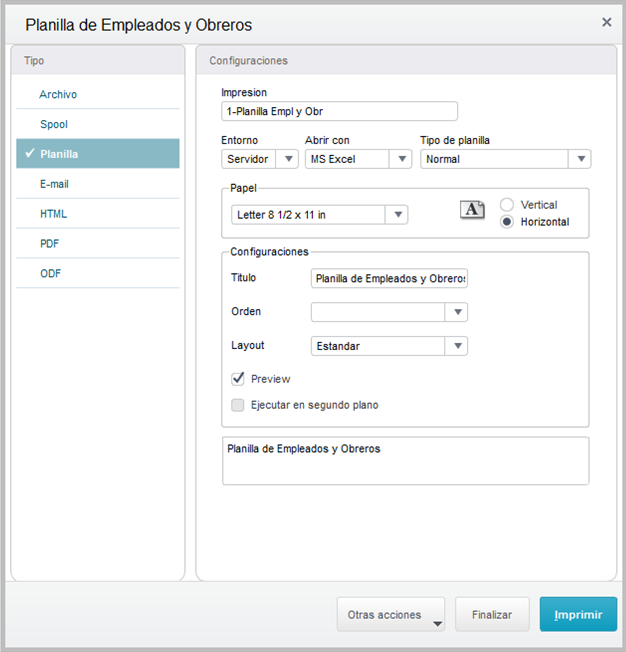Switch to PDF output type

[51, 243]
